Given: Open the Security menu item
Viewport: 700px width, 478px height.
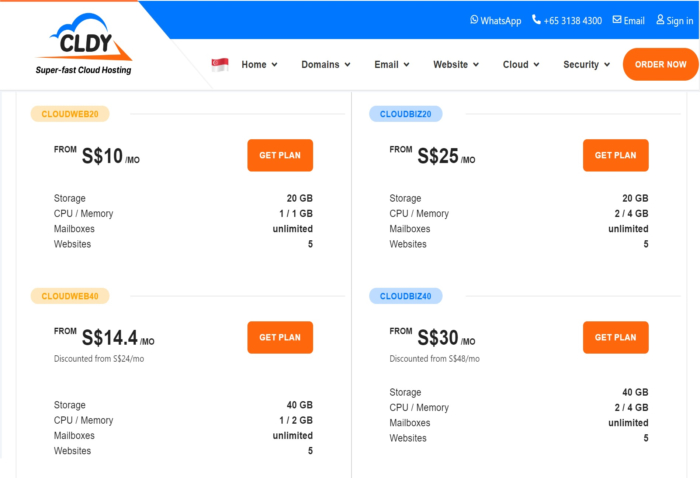Looking at the screenshot, I should pos(581,65).
